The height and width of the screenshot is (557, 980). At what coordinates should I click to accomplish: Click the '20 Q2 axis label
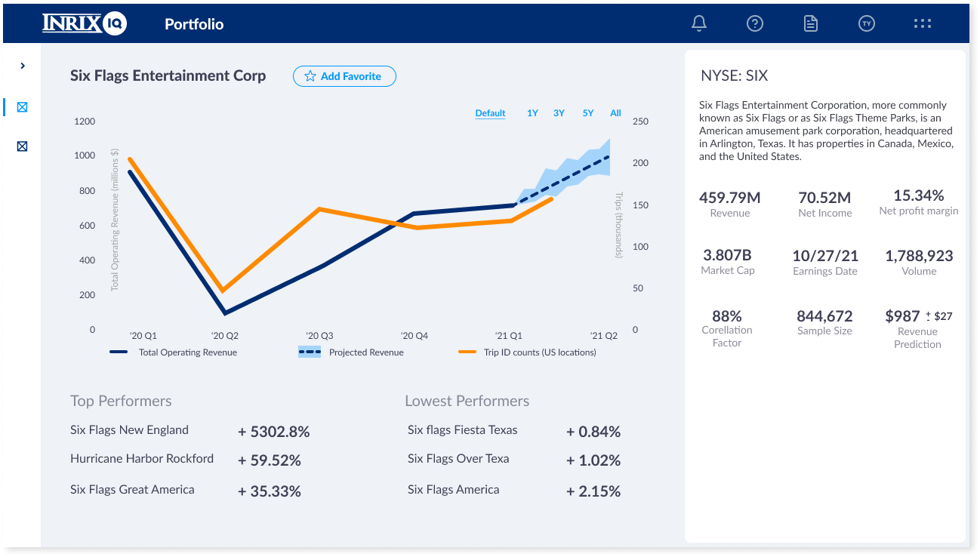pos(225,335)
